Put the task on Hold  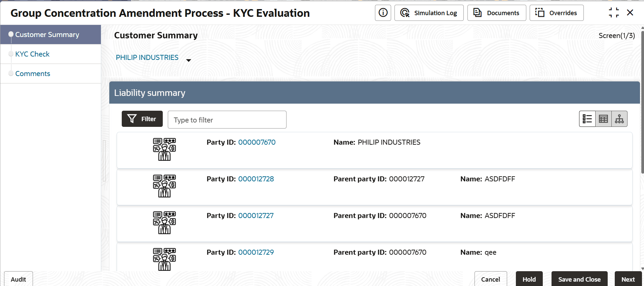coord(529,279)
